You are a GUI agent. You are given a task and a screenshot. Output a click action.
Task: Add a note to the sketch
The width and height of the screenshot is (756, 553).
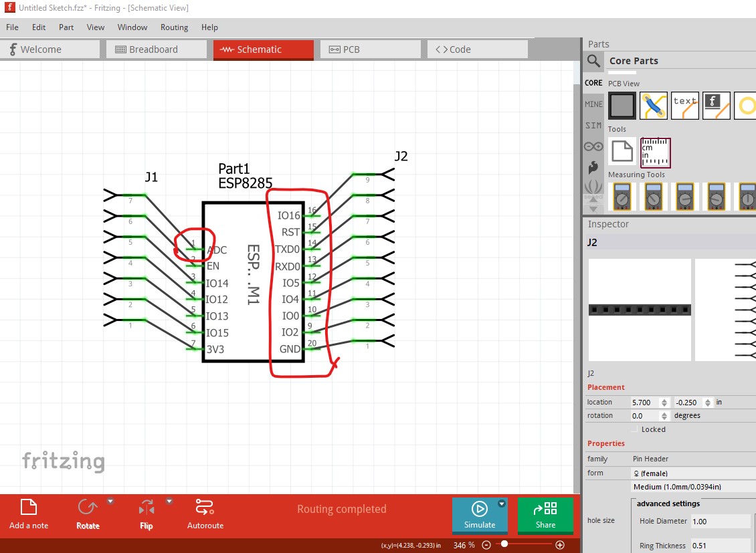[29, 514]
